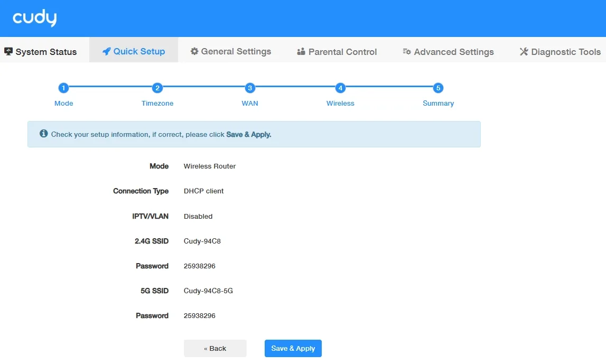
Task: Go to step 4 Wireless circle
Action: pos(340,88)
